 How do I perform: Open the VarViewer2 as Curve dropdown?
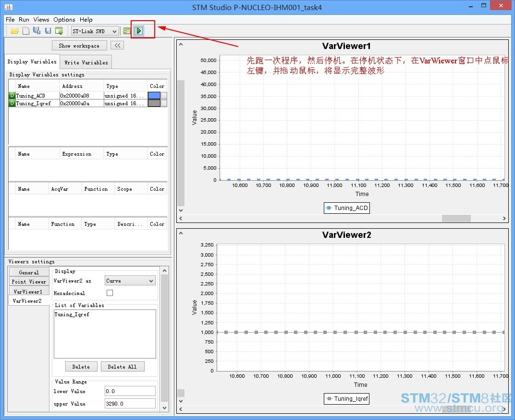pos(130,281)
